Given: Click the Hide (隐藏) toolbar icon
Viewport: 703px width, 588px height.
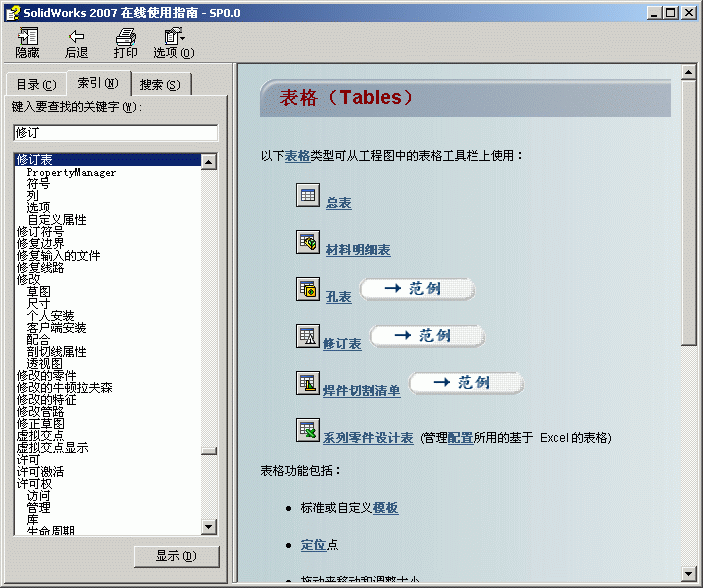Looking at the screenshot, I should [28, 43].
